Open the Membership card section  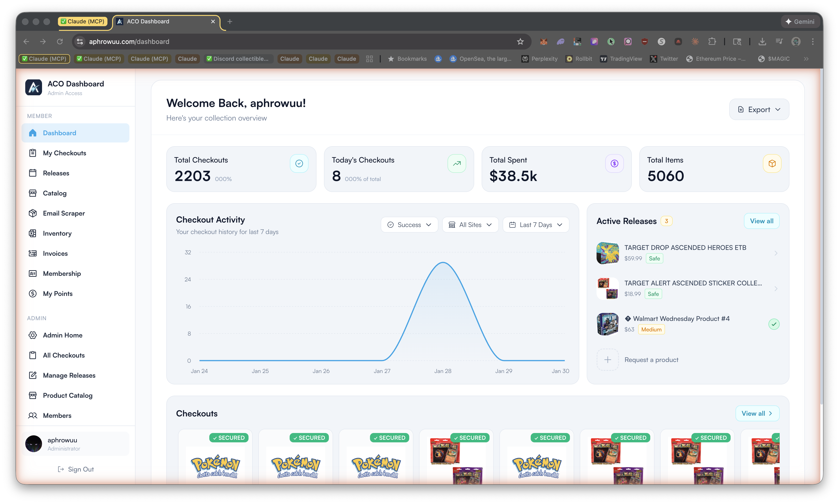pos(61,273)
